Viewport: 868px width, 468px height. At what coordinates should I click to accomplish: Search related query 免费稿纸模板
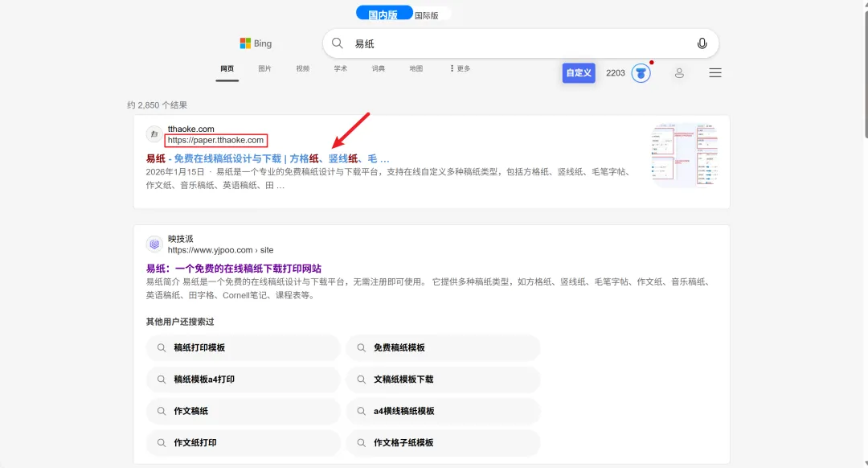tap(443, 348)
